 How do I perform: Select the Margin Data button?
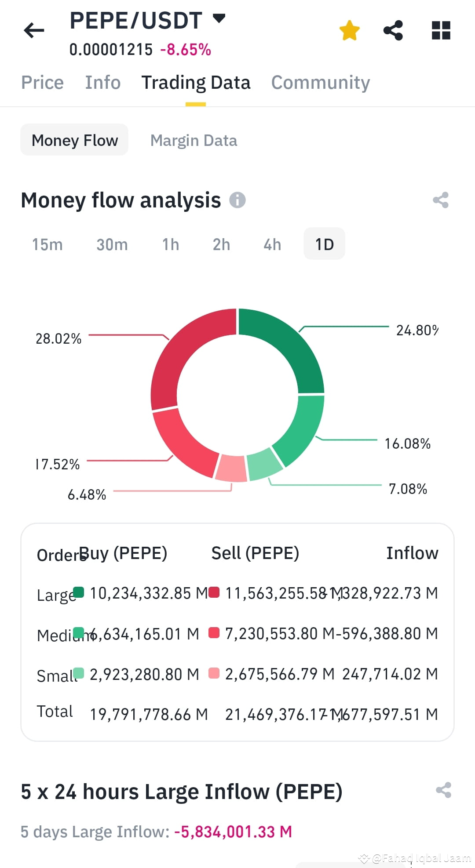point(194,140)
